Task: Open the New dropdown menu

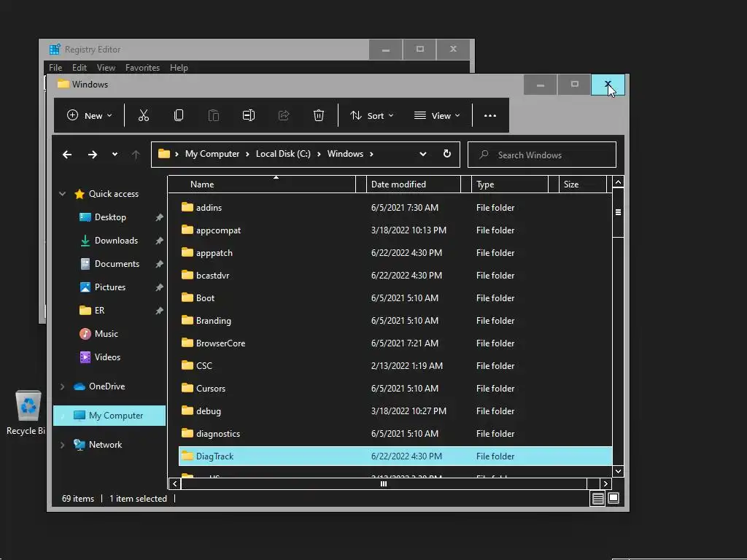Action: [90, 115]
